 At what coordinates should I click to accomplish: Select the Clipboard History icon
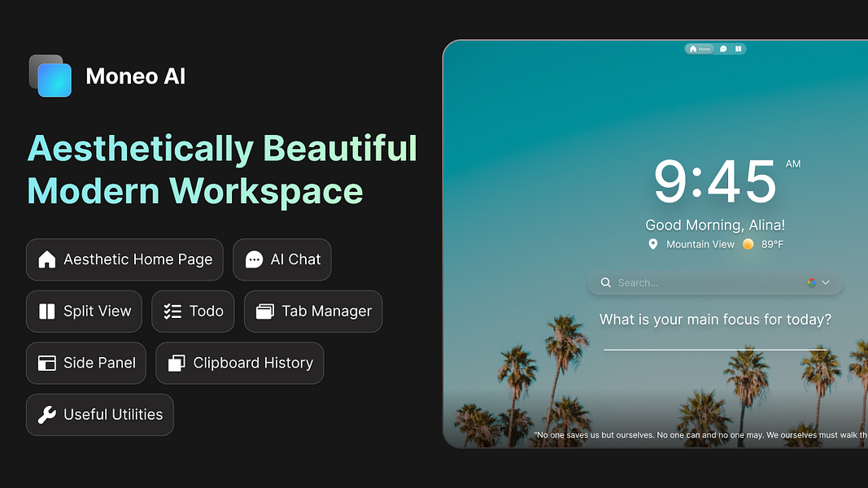click(x=175, y=363)
